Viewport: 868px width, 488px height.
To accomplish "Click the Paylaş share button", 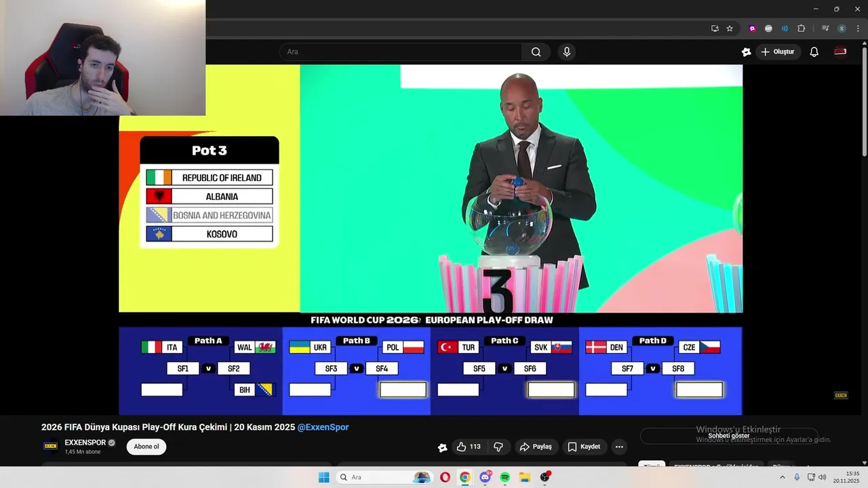I will (536, 447).
